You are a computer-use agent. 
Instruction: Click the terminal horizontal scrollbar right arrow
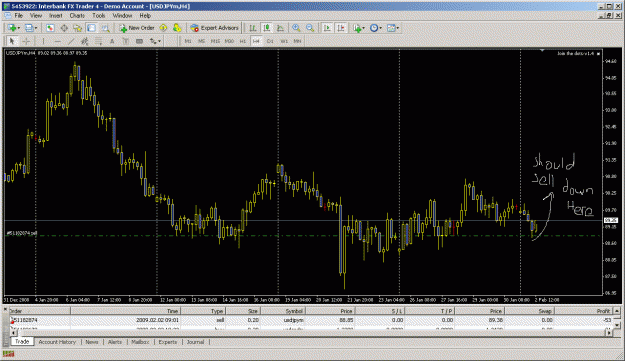tap(609, 332)
